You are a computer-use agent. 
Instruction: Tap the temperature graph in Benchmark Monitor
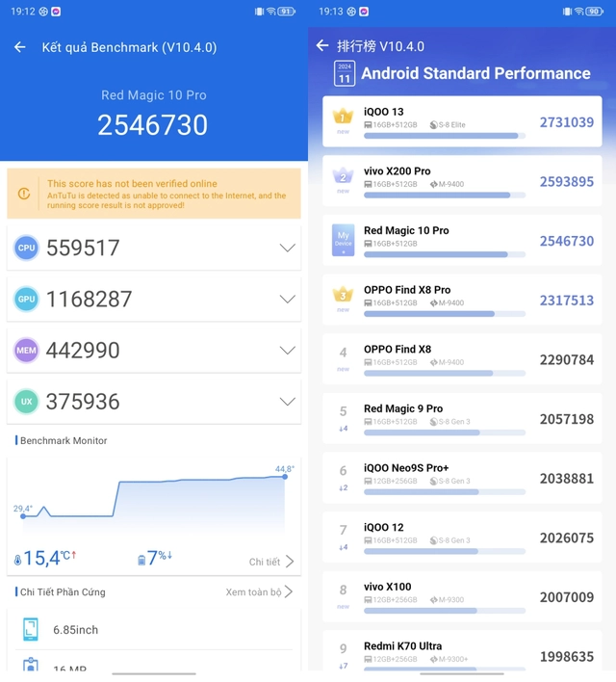pyautogui.click(x=154, y=501)
